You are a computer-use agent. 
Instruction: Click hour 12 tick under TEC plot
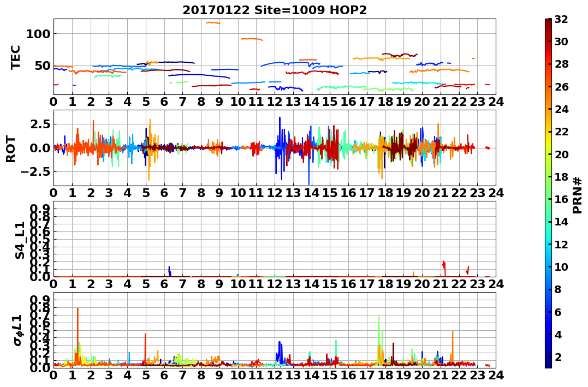tap(275, 102)
